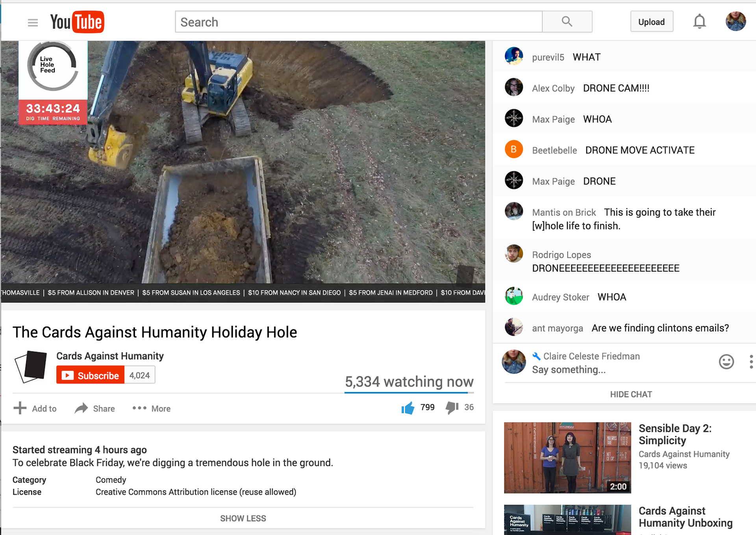
Task: Open the Cards Against Humanity channel link
Action: 110,356
